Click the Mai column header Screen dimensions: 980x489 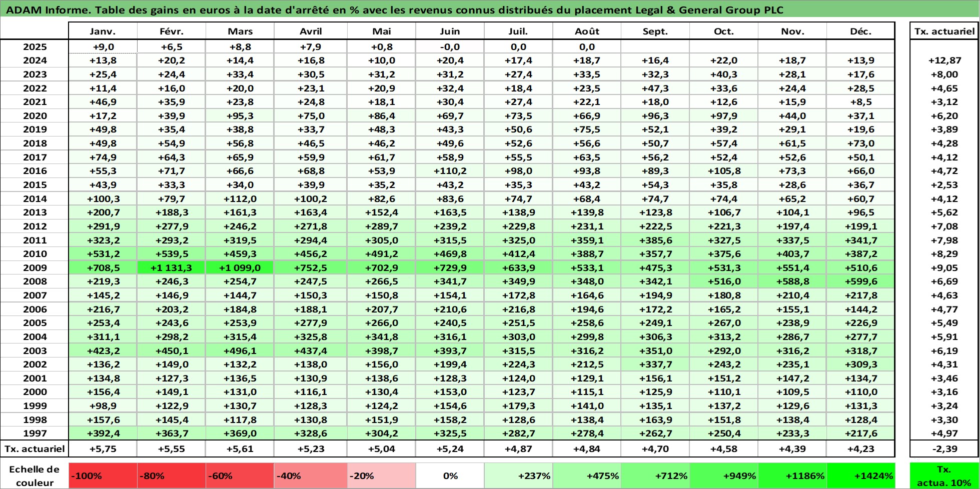tap(382, 31)
